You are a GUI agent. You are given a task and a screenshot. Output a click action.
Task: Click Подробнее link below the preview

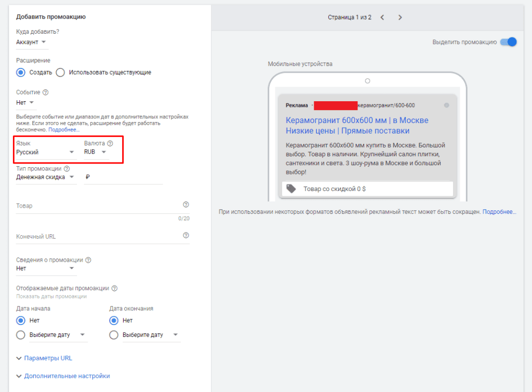499,212
